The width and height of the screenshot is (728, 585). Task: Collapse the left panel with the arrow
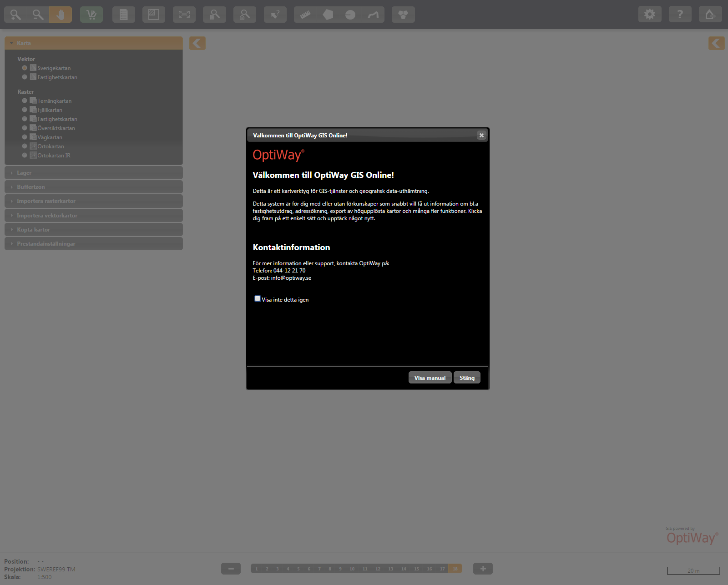pyautogui.click(x=197, y=43)
